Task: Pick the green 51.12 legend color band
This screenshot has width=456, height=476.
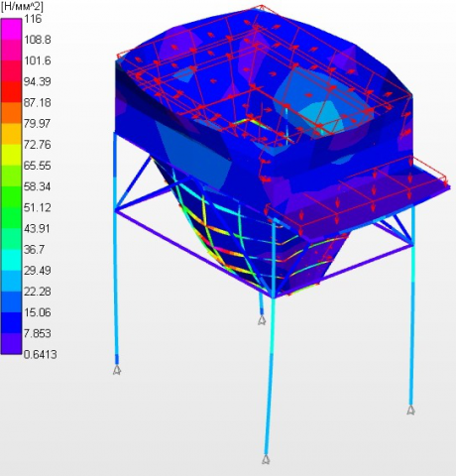Action: 11,218
